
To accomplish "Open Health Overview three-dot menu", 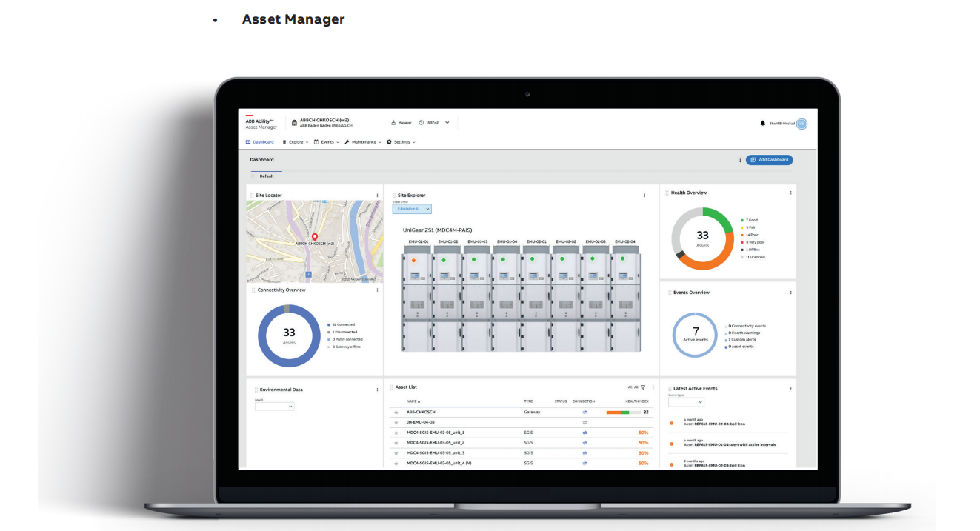I will click(790, 193).
